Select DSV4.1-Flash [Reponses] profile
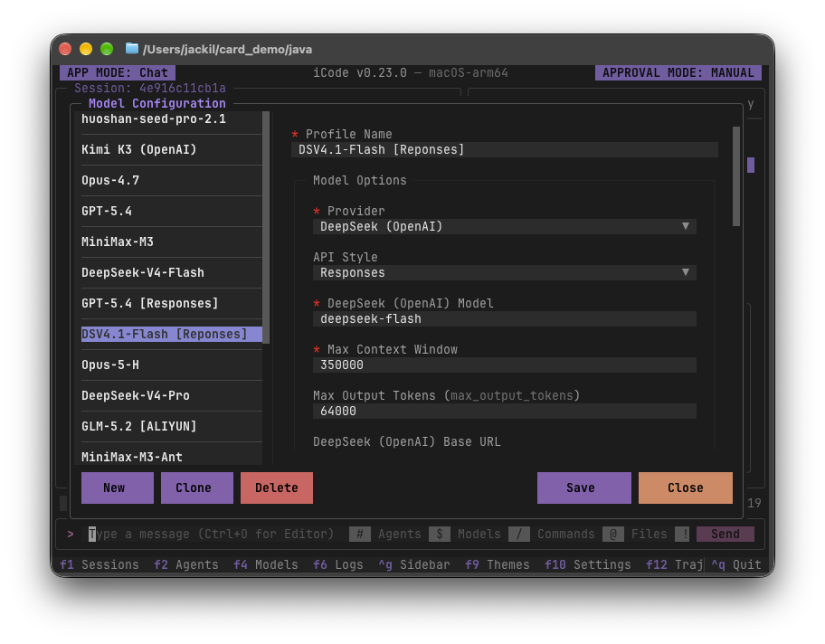Viewport: 825px width, 644px height. tap(172, 334)
